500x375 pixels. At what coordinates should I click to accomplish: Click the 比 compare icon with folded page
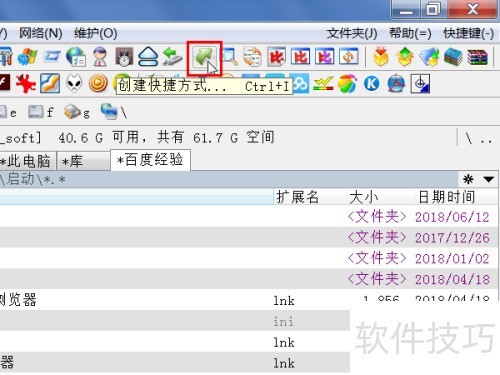(x=276, y=57)
